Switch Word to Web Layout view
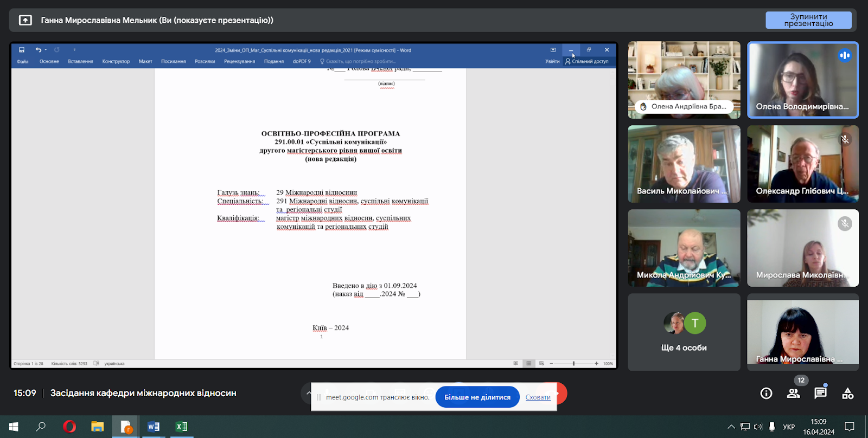Viewport: 868px width, 438px height. pyautogui.click(x=541, y=364)
